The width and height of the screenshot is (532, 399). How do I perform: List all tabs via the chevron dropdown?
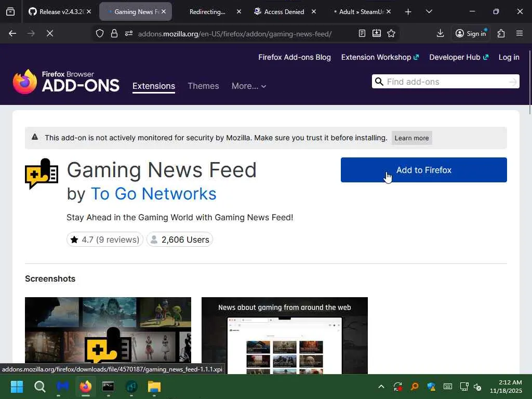[429, 12]
